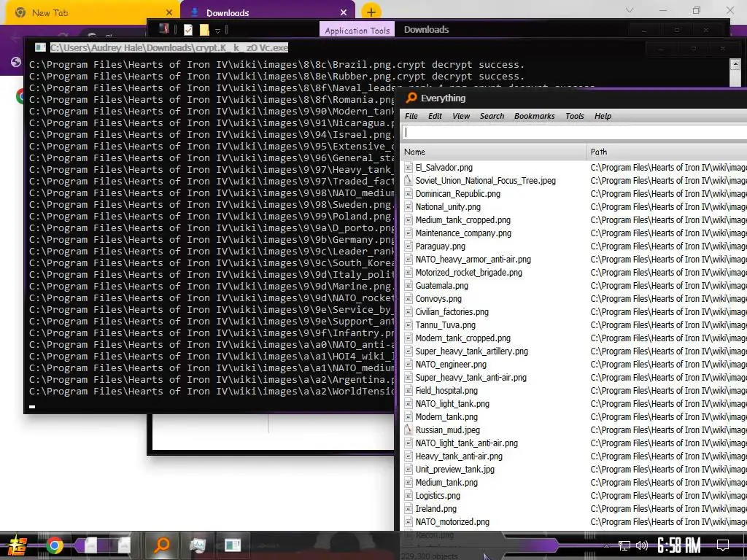
Task: Switch to Everything search app on taskbar
Action: tap(162, 545)
